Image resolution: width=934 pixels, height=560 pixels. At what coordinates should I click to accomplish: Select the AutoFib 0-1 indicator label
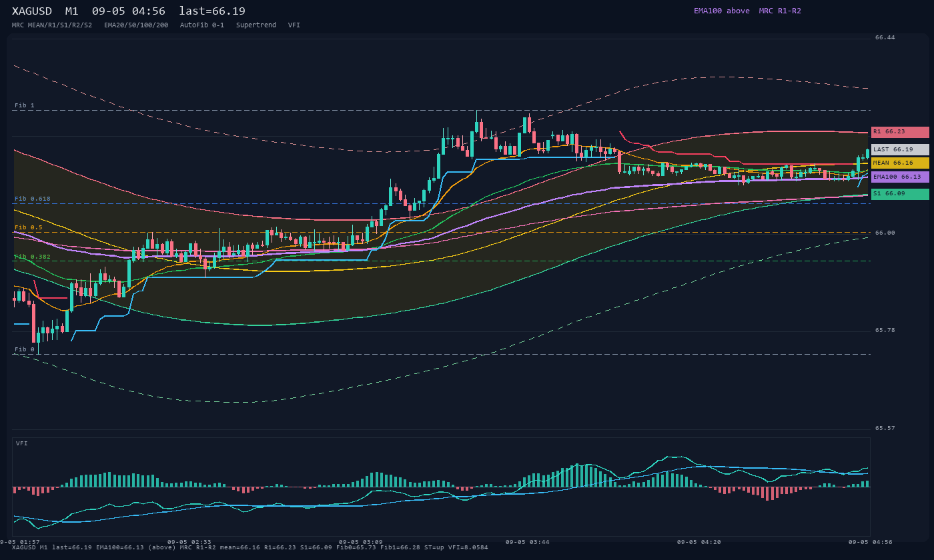[x=202, y=25]
